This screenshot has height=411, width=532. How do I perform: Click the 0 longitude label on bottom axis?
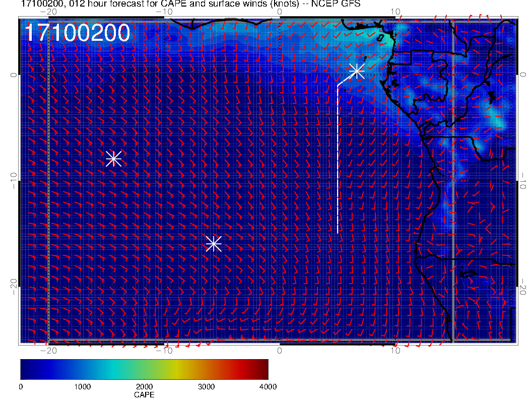(280, 351)
